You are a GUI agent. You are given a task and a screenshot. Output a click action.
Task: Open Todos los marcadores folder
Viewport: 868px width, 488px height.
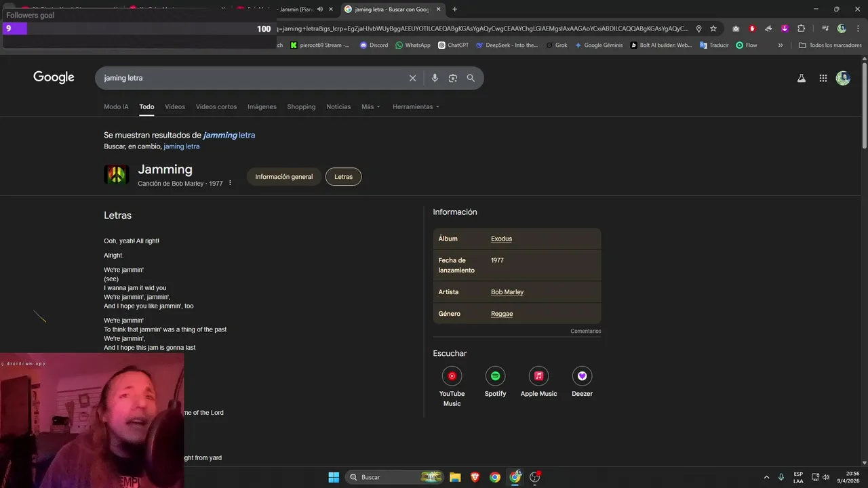pyautogui.click(x=830, y=45)
